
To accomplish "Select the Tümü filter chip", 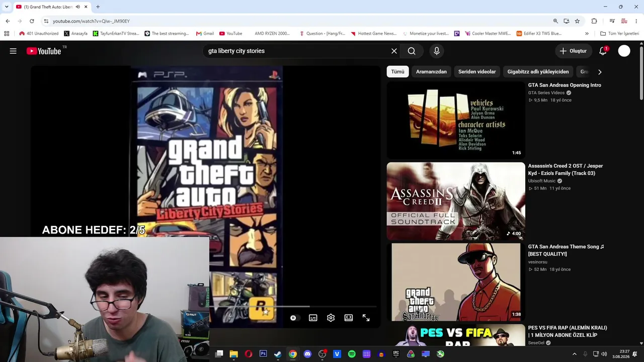I will click(397, 71).
